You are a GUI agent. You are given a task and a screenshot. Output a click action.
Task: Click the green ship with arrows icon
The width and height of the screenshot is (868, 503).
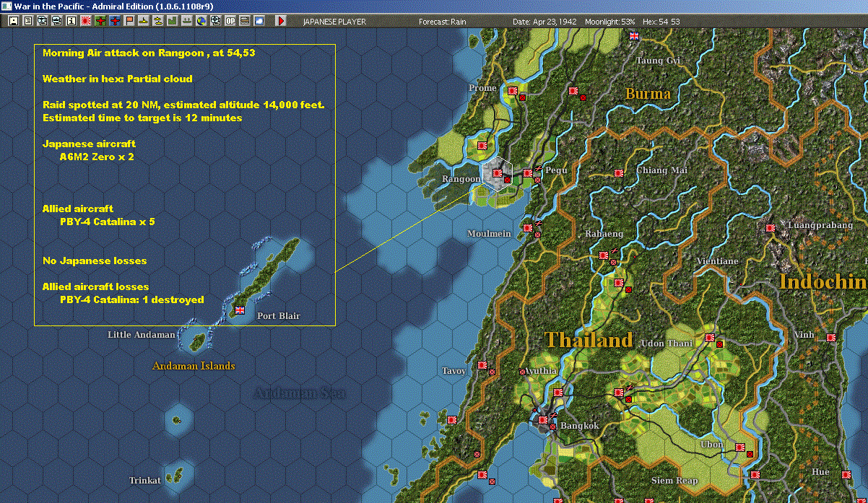pyautogui.click(x=187, y=21)
